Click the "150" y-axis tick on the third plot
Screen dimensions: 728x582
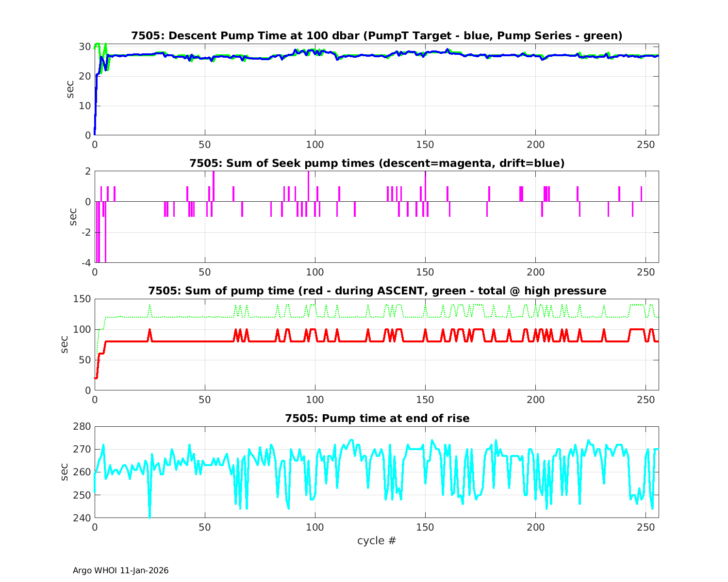click(x=82, y=299)
